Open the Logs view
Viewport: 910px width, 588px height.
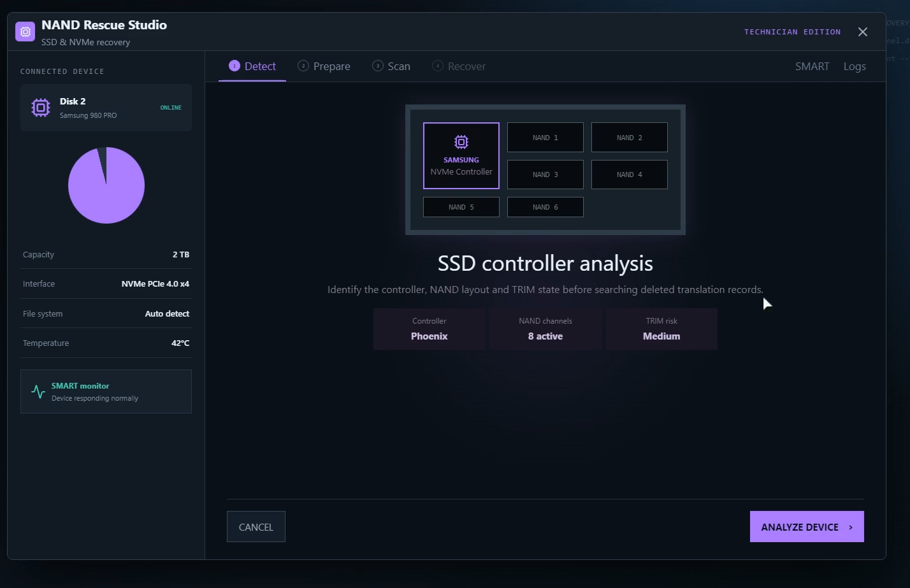point(855,66)
